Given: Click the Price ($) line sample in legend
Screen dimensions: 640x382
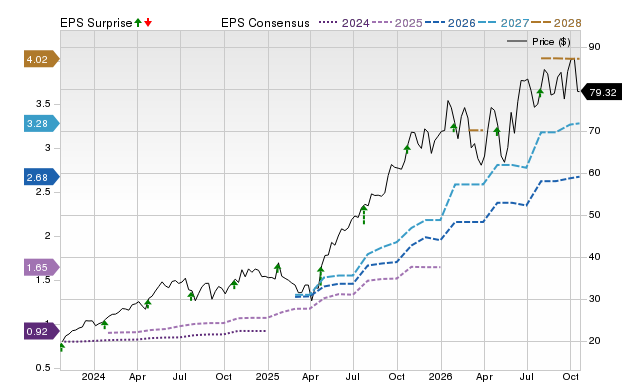Looking at the screenshot, I should 517,41.
